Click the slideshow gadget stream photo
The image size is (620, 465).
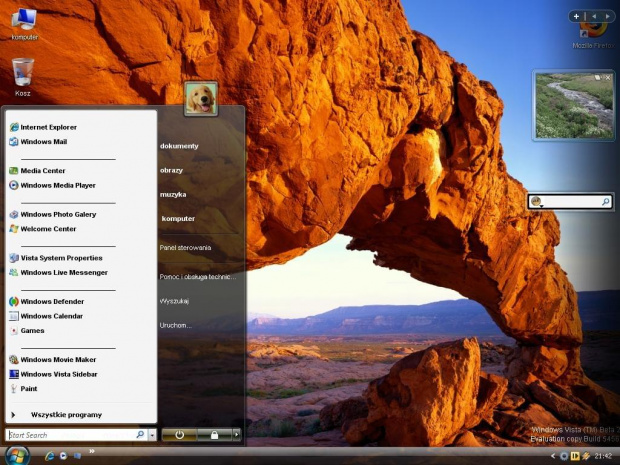pyautogui.click(x=574, y=106)
